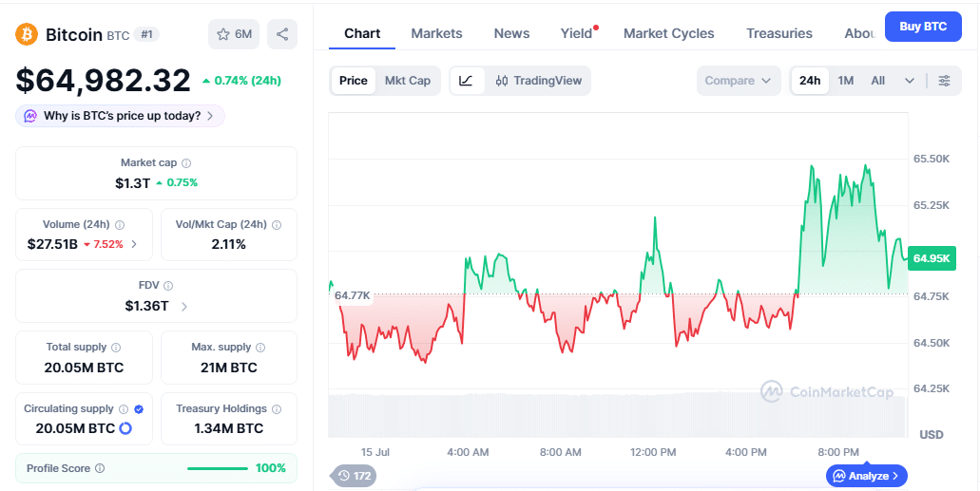Click the Buy BTC button
The width and height of the screenshot is (980, 491).
point(923,27)
